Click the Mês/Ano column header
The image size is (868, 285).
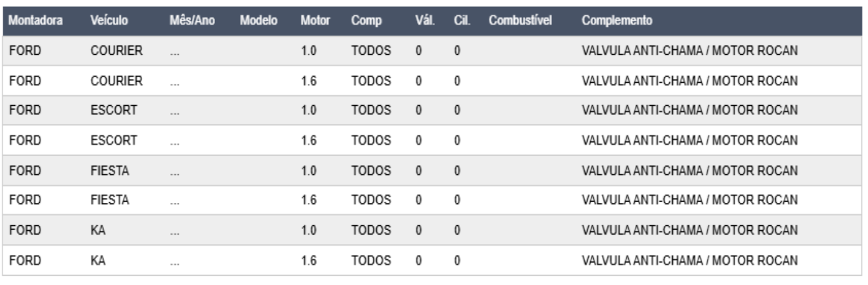pos(192,21)
